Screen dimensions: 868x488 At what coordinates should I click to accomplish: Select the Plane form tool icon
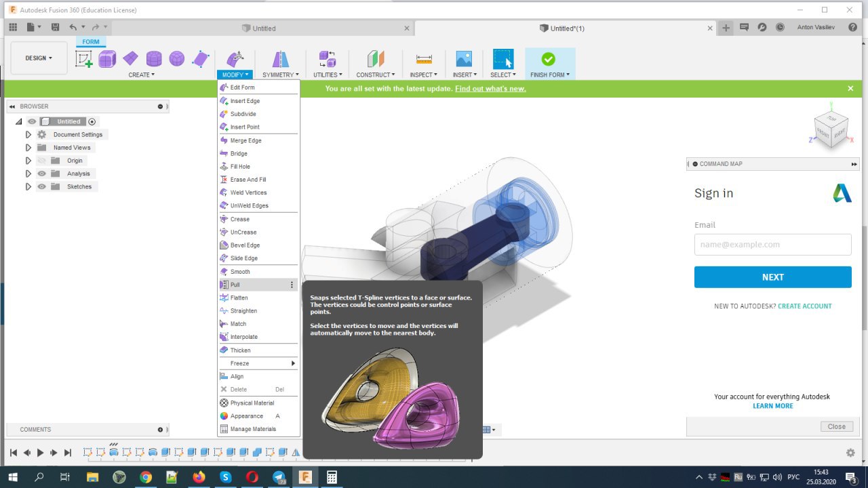coord(130,59)
